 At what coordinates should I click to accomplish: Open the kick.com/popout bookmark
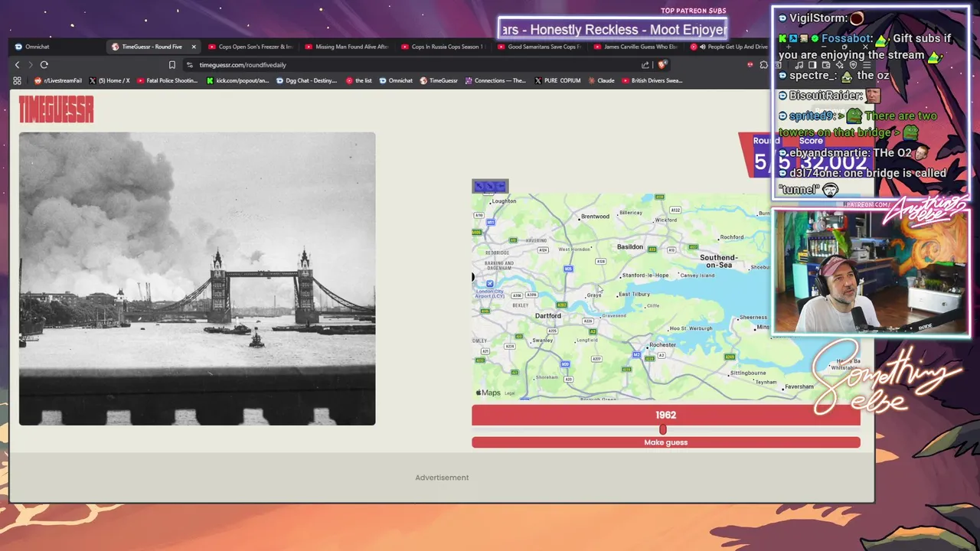pos(237,80)
